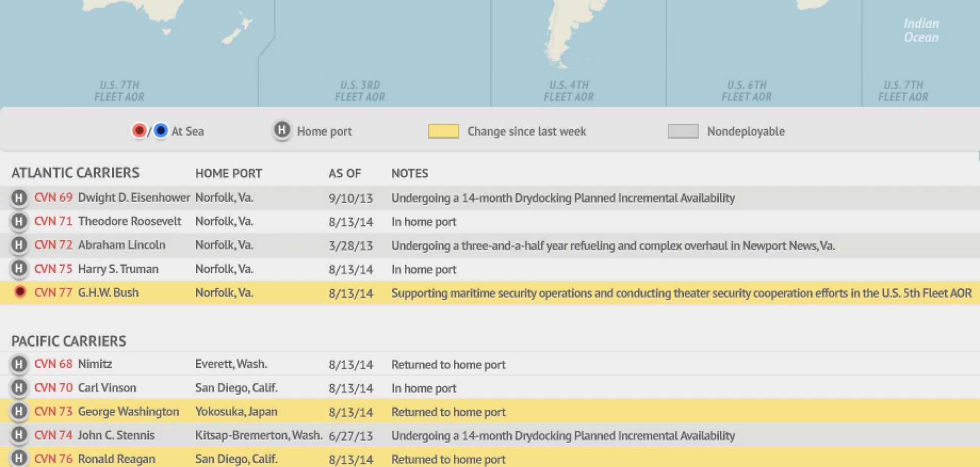Click the home port icon for Theodore Roosevelt

coord(19,221)
